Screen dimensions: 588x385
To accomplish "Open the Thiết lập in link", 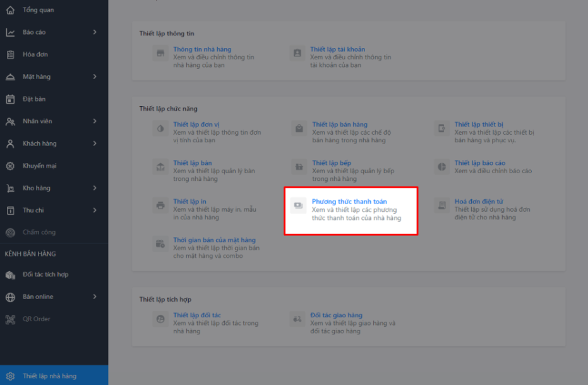I will (x=189, y=202).
